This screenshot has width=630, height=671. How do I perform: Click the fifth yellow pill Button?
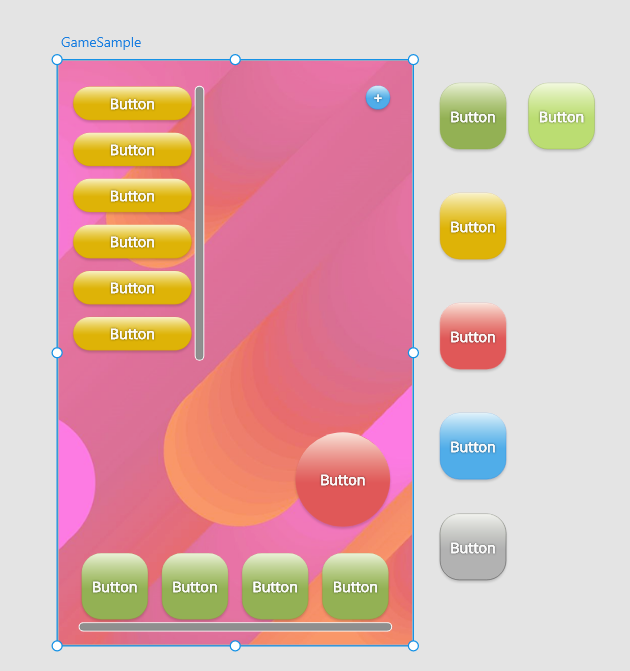tap(132, 288)
